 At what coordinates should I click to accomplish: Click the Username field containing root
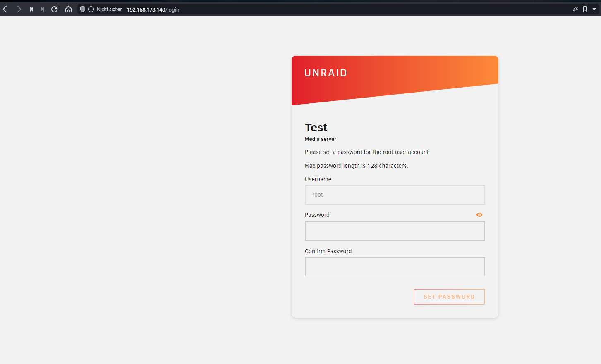pyautogui.click(x=395, y=195)
